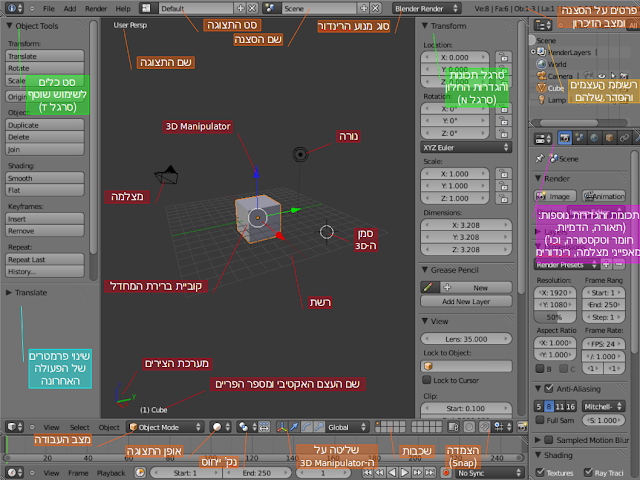Add new screen layout with plus icon
The image size is (640, 480).
[x=240, y=8]
